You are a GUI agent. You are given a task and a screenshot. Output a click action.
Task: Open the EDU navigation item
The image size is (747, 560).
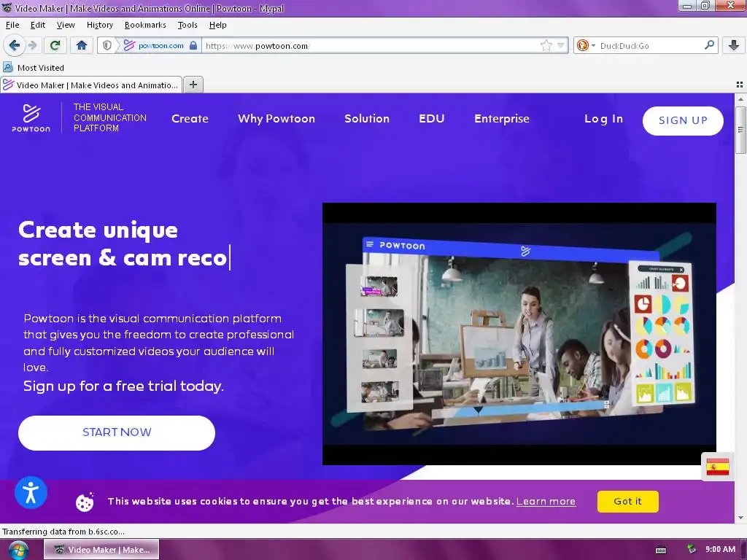click(432, 119)
